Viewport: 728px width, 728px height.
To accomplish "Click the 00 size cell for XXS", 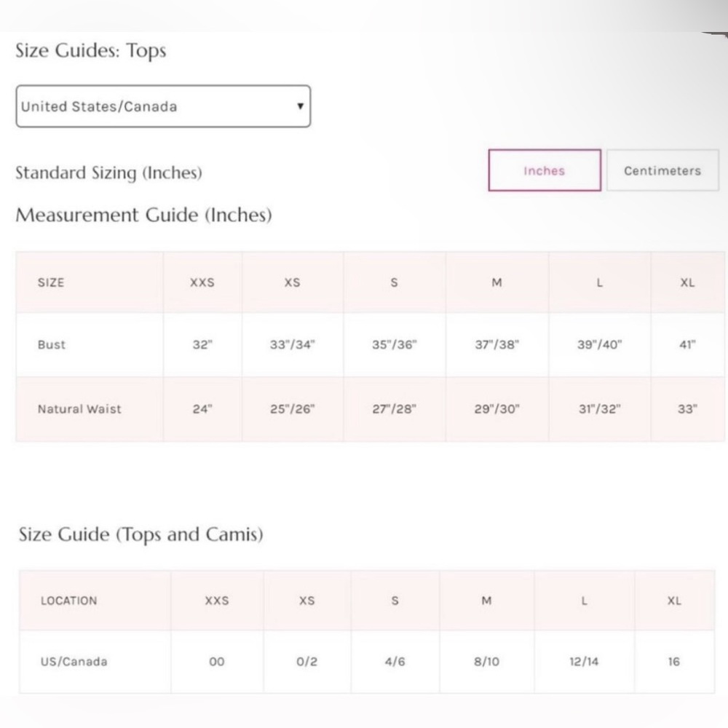I will coord(216,662).
